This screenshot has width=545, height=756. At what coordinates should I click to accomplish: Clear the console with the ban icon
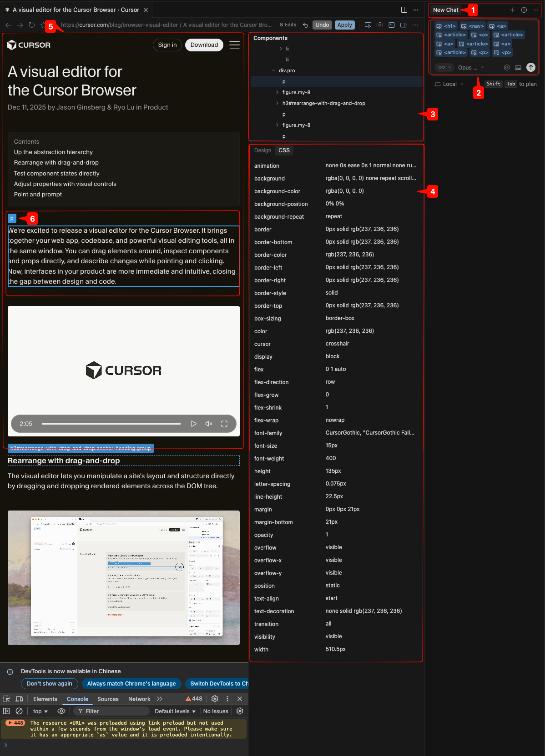(19, 711)
